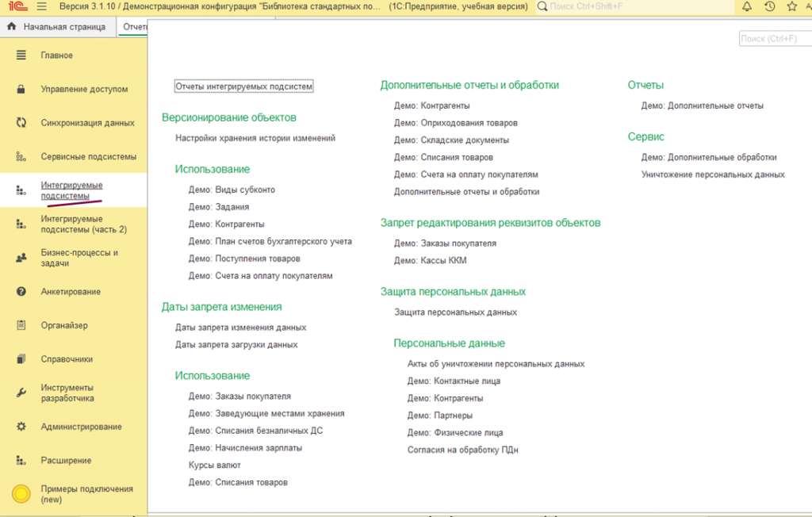Open Отчеты интегрируемых подсистем link
The width and height of the screenshot is (812, 517).
coord(244,86)
